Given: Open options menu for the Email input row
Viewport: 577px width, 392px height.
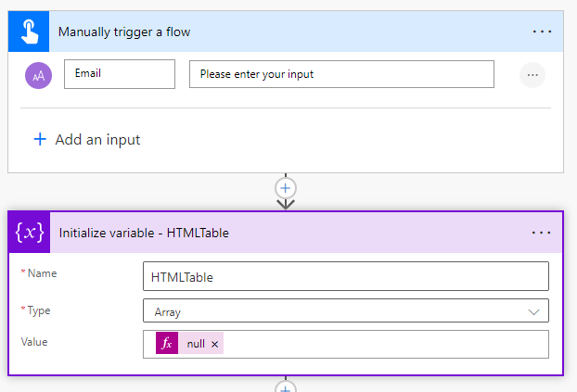Looking at the screenshot, I should coord(532,75).
